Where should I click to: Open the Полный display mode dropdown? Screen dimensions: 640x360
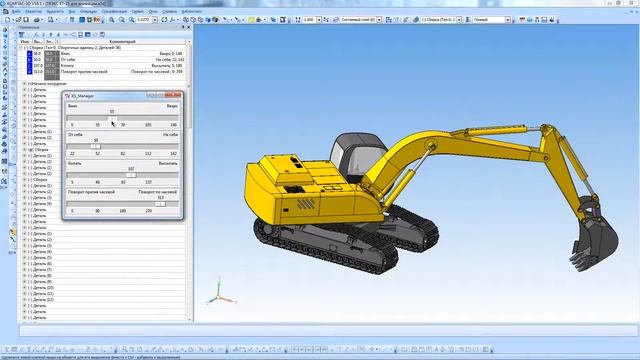507,20
